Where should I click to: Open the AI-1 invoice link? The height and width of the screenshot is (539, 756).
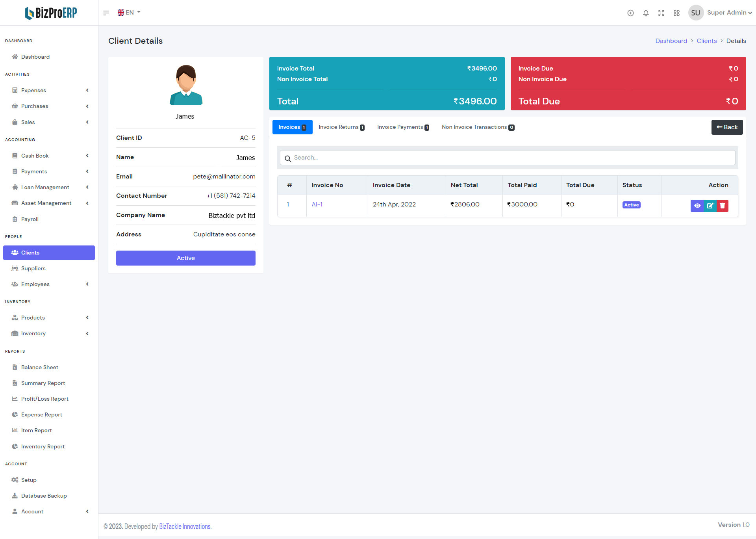(x=317, y=204)
